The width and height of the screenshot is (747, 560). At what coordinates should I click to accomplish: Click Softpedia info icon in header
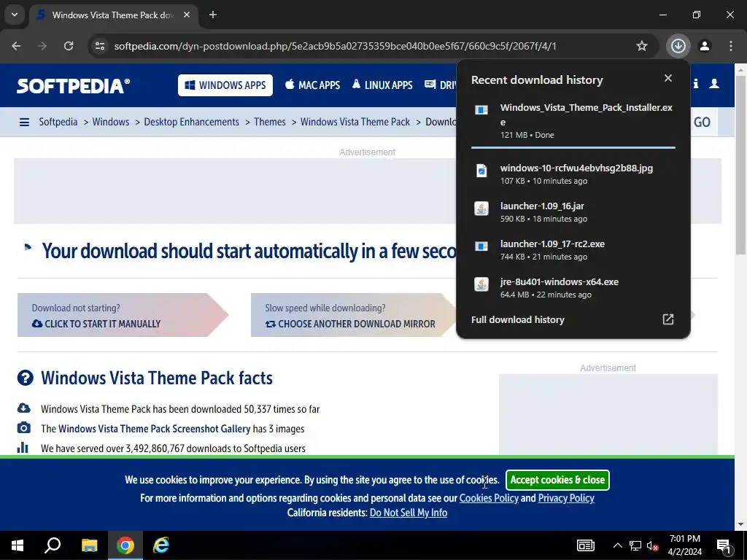[696, 84]
